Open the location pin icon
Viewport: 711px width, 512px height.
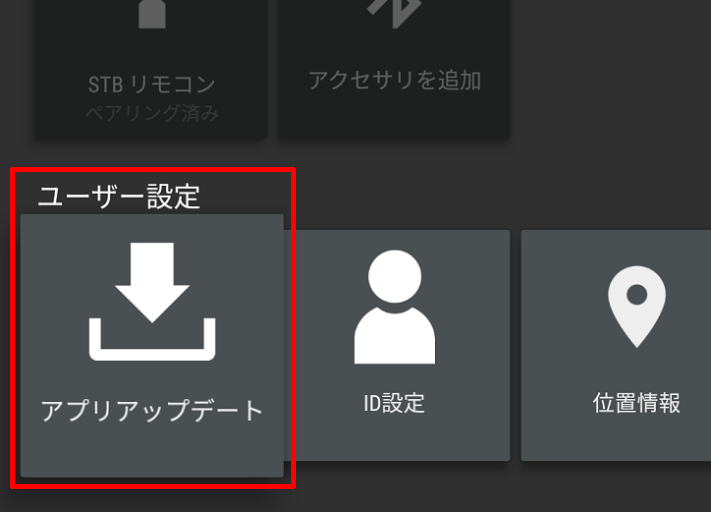tap(637, 307)
